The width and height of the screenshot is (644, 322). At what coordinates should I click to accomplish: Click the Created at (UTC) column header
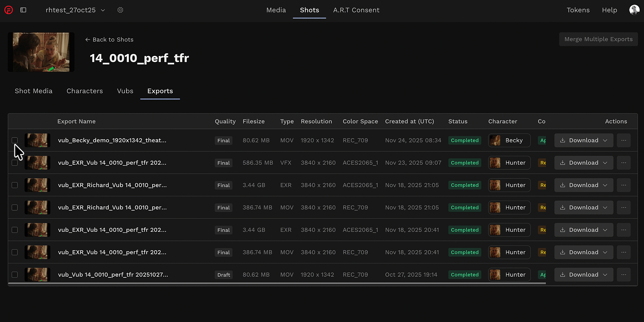410,121
